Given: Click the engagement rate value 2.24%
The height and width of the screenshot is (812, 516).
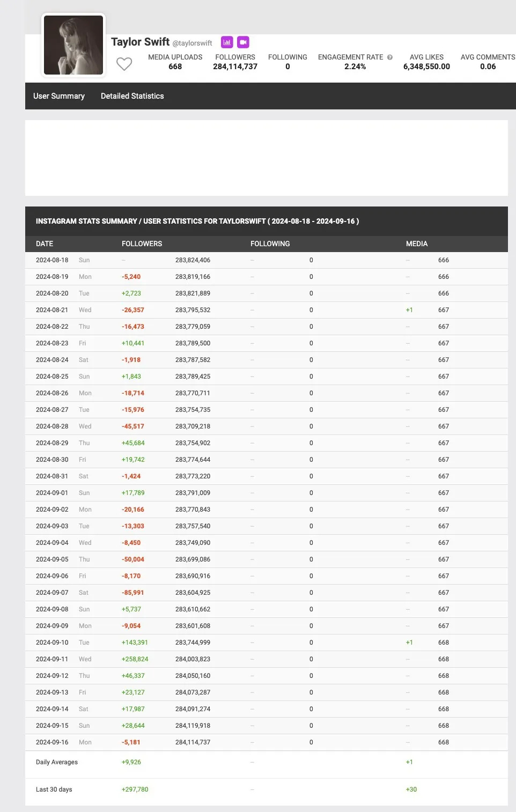Looking at the screenshot, I should click(x=355, y=67).
